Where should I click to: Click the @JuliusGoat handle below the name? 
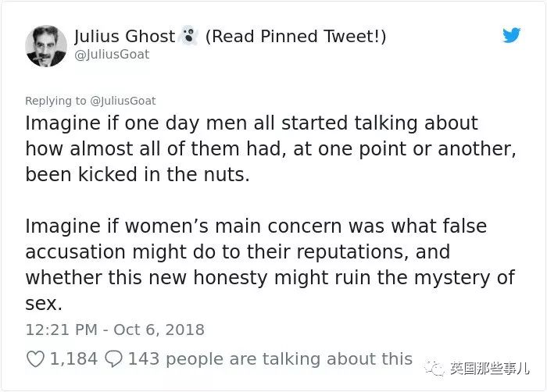pos(112,55)
